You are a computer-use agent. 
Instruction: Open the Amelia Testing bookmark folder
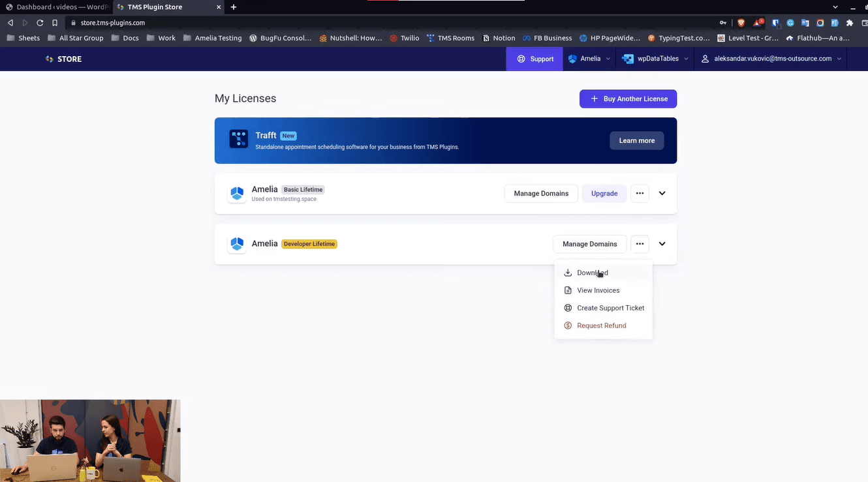point(212,38)
